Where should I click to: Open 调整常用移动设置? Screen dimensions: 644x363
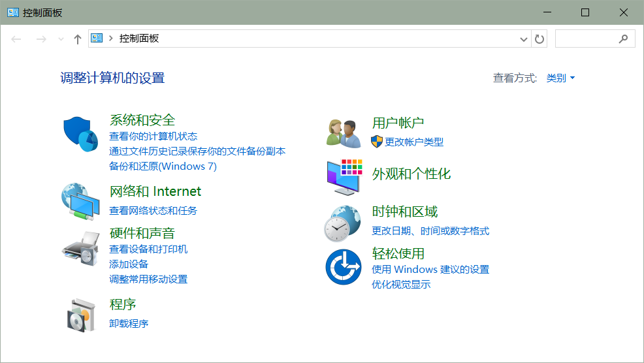click(148, 279)
